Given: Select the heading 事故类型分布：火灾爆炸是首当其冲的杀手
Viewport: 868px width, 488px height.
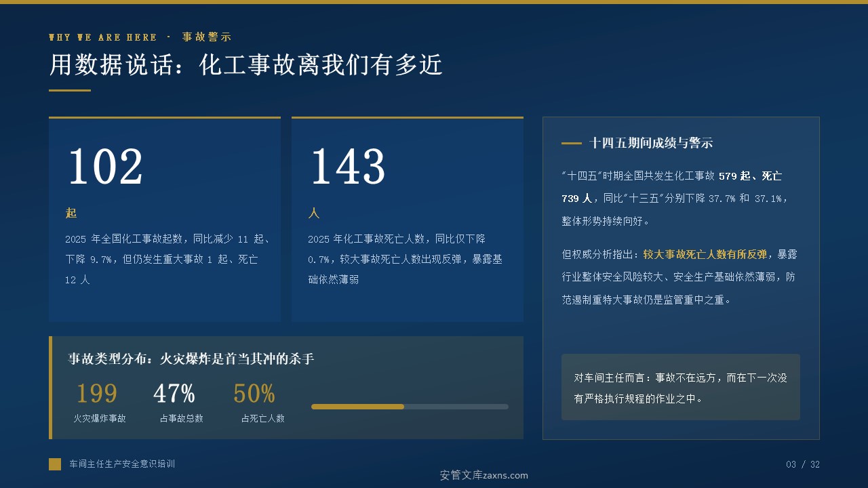Looking at the screenshot, I should 191,359.
